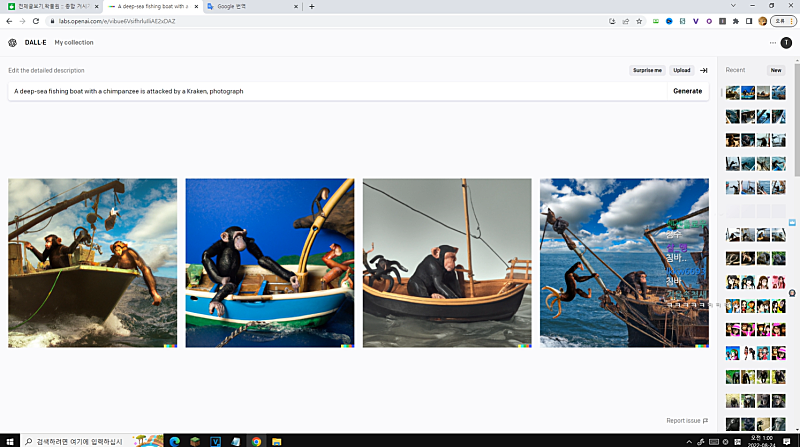Open File Explorer from taskbar
The image size is (800, 447).
coord(277,441)
